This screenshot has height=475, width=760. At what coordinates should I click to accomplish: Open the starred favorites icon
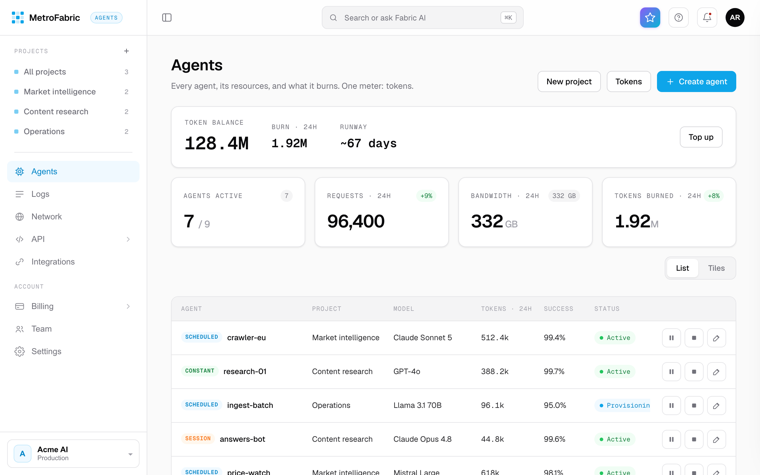coord(650,17)
